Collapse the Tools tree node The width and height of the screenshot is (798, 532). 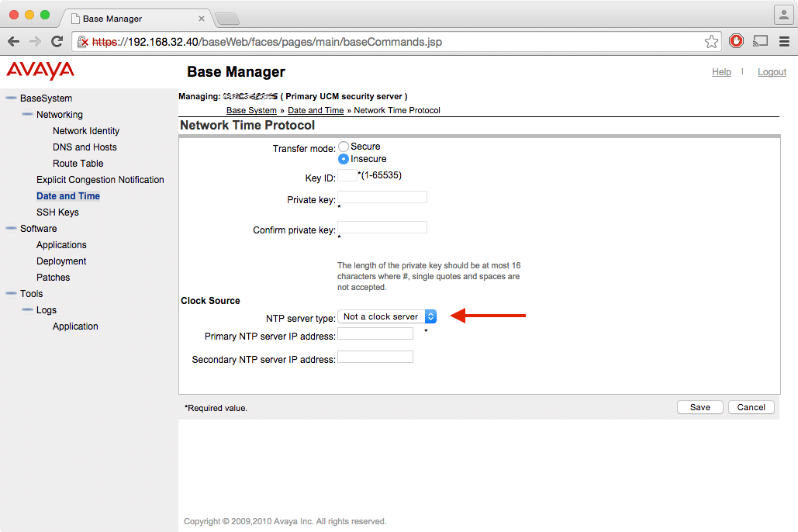tap(11, 293)
